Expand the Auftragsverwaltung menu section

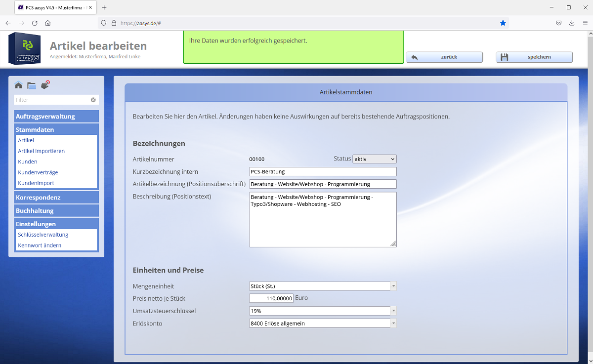coord(56,117)
